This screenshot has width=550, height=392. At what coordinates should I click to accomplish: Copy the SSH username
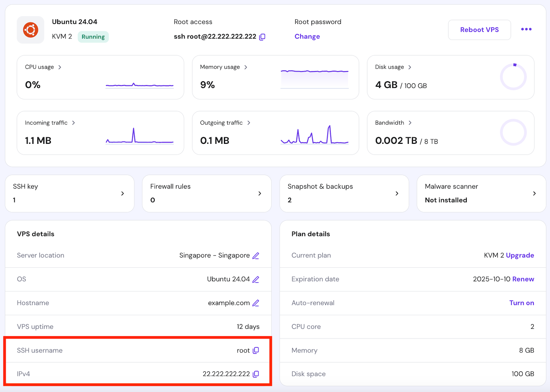tap(256, 350)
